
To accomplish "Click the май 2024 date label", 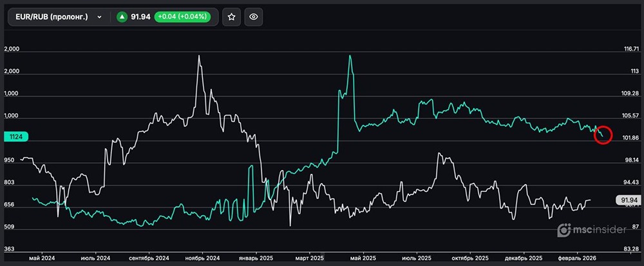I will coord(42,258).
